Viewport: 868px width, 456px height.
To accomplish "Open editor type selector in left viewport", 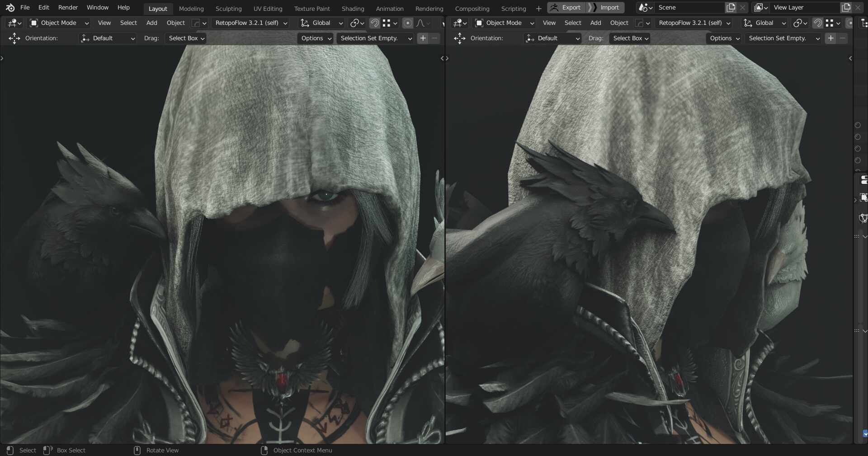I will pyautogui.click(x=14, y=23).
